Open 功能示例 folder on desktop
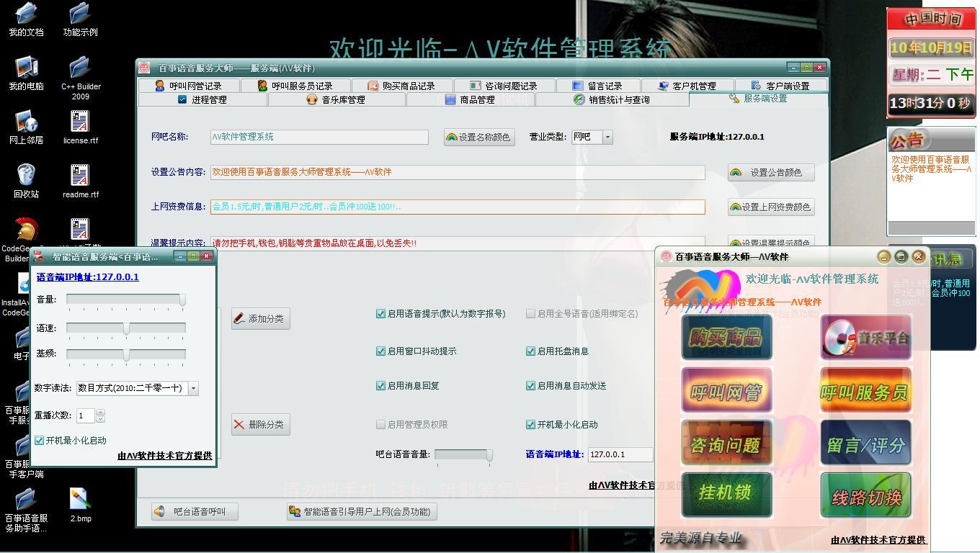This screenshot has width=980, height=553. tap(80, 19)
